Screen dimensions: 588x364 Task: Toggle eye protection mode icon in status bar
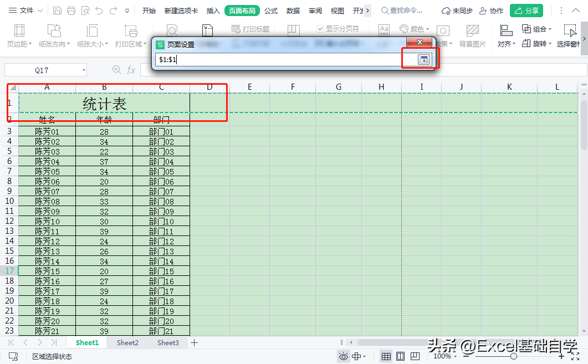[x=344, y=356]
